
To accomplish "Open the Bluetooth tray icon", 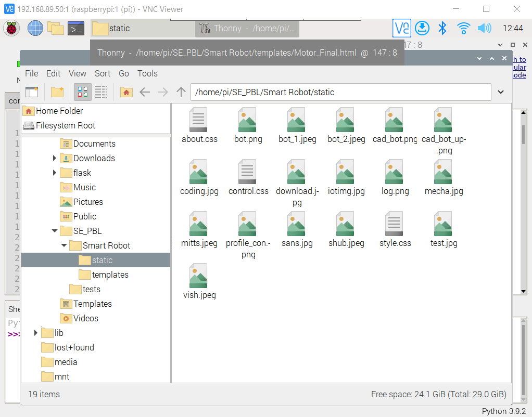I will 442,28.
